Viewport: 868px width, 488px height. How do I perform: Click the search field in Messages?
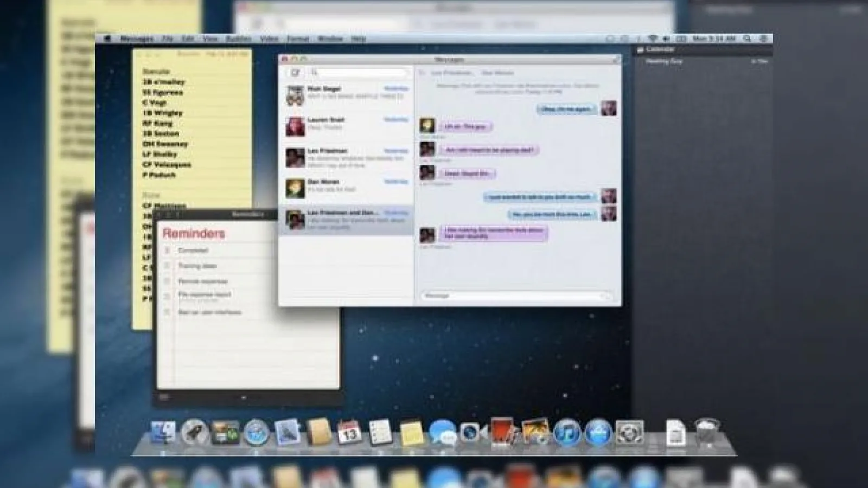[x=358, y=72]
